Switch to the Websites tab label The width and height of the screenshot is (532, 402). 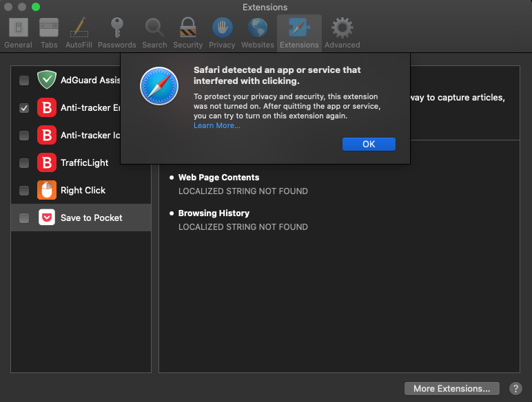click(258, 45)
